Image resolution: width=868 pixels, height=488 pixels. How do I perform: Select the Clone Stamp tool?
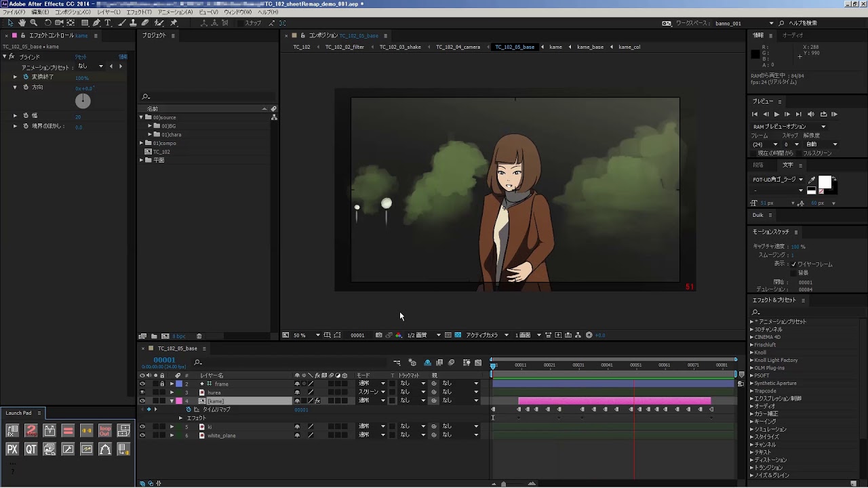134,22
